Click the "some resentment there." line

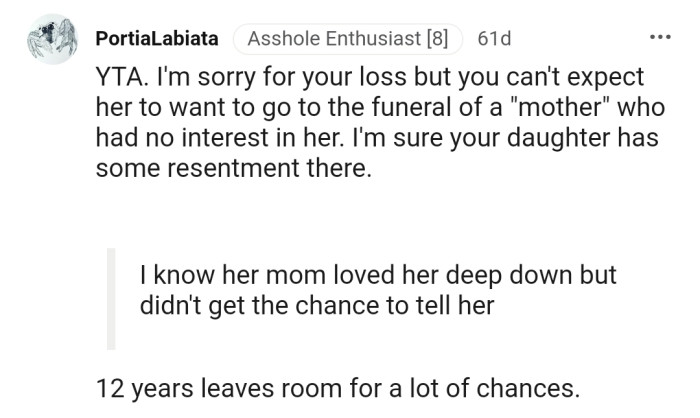[232, 168]
